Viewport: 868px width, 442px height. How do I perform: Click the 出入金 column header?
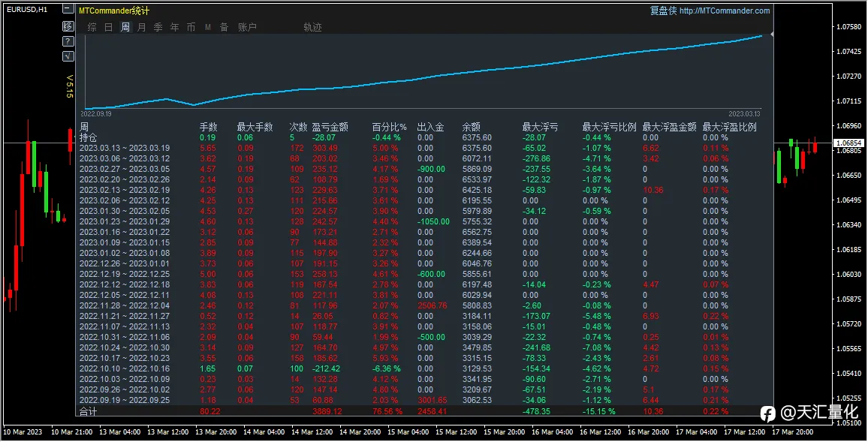431,128
